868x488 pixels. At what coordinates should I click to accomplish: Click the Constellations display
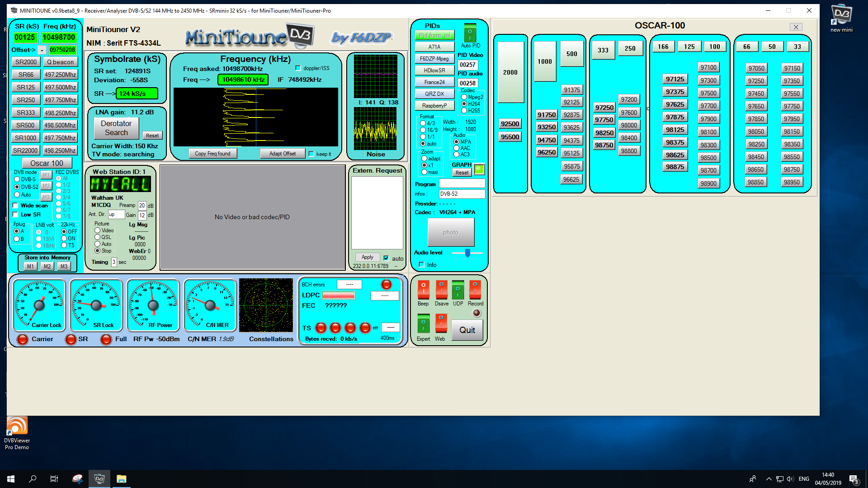click(266, 305)
